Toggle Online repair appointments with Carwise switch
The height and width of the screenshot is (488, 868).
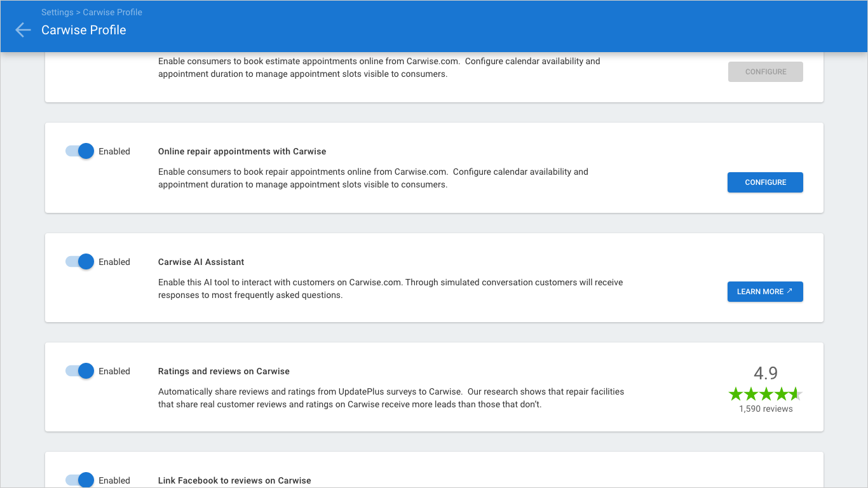pos(80,151)
